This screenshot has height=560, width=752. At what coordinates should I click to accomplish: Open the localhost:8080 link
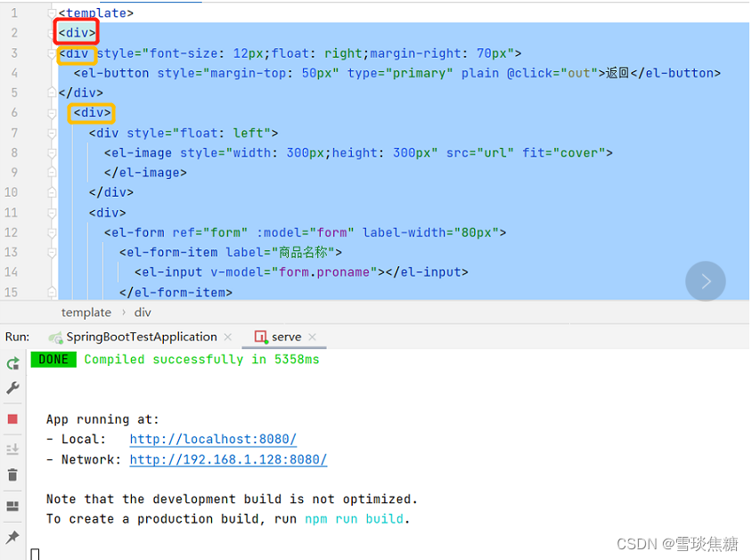213,439
